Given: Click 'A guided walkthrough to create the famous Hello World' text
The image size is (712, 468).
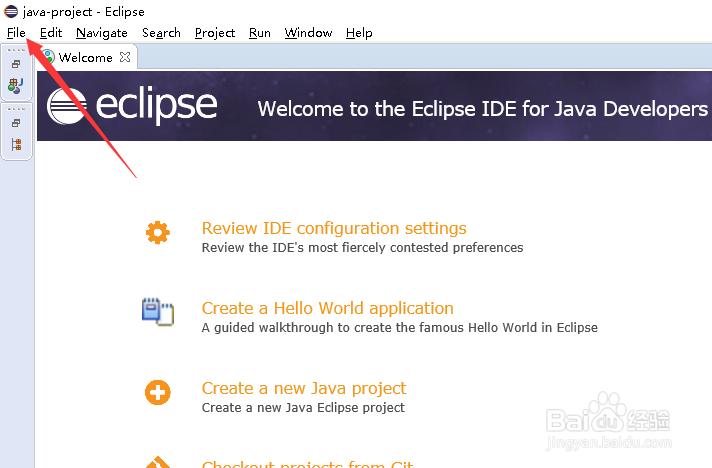Looking at the screenshot, I should [x=400, y=327].
